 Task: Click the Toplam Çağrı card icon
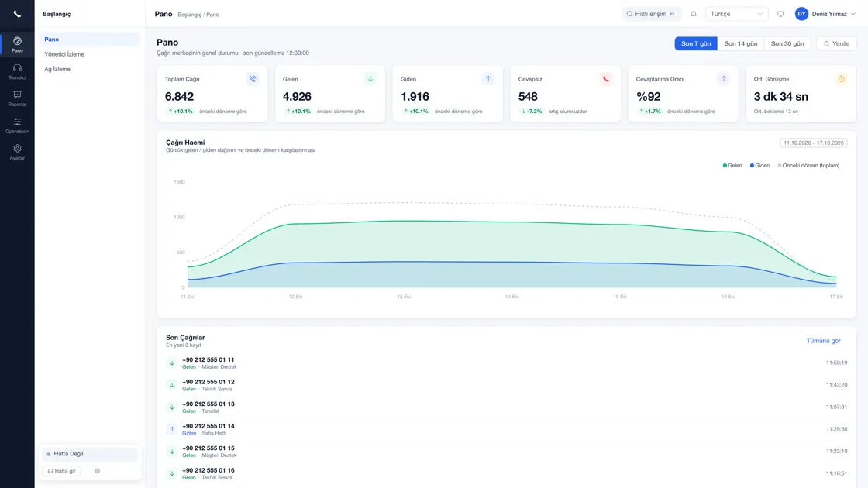pos(253,79)
